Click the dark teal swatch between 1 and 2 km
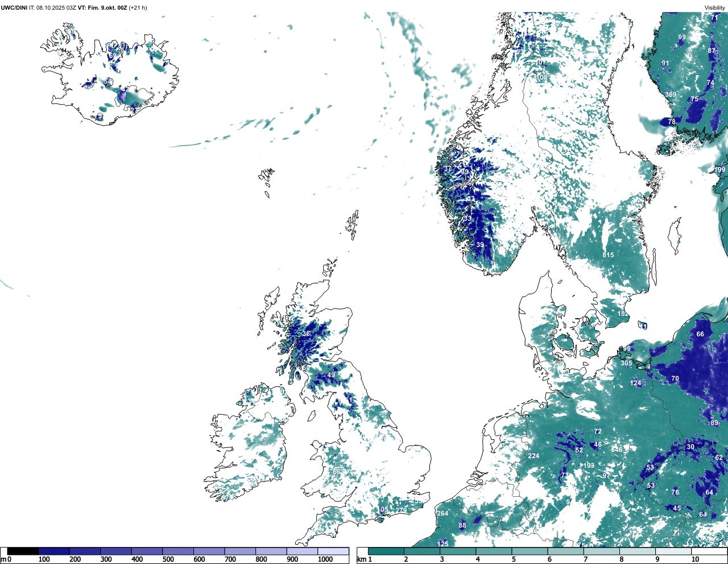Viewport: 728px width, 564px height. 386,551
